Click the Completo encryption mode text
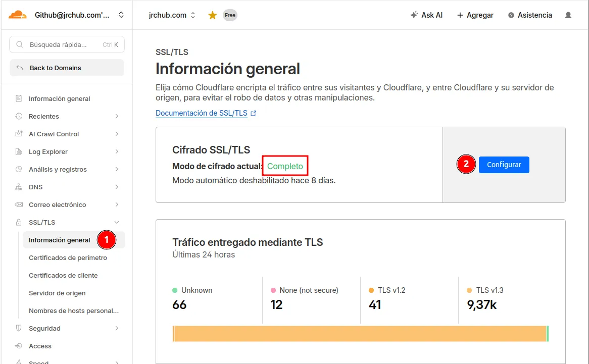The width and height of the screenshot is (589, 364). coord(285,166)
